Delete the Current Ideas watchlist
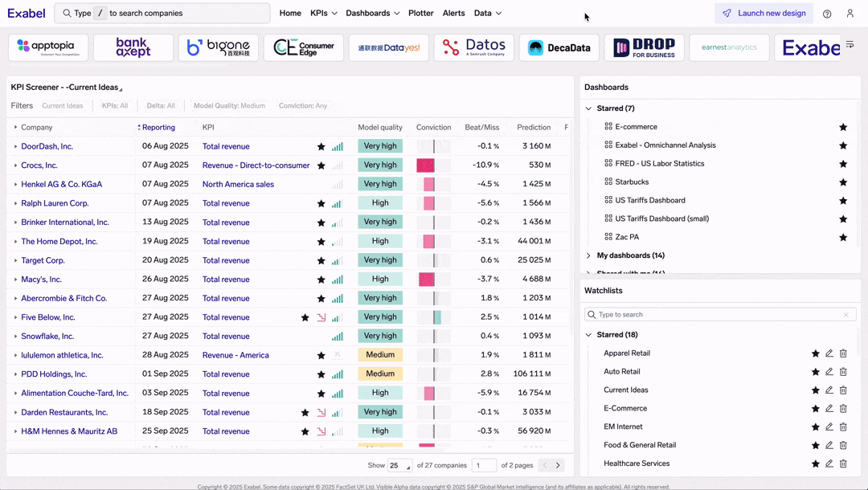The width and height of the screenshot is (868, 490). [x=843, y=390]
